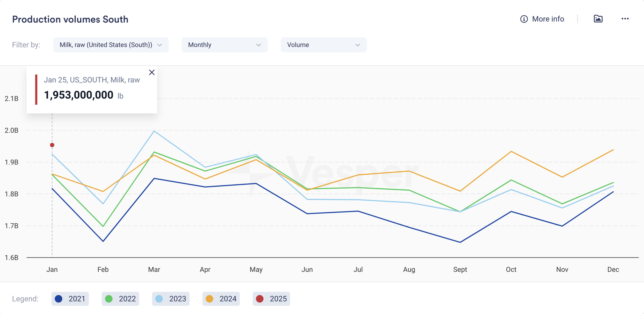Hide the 2024 series via legend

coord(221,299)
